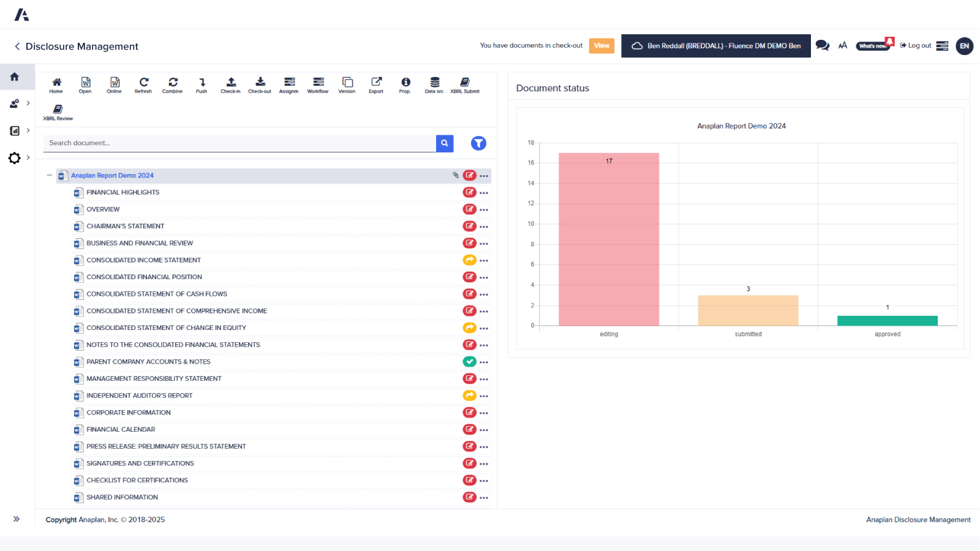Click the Home toolbar tab
This screenshot has width=980, height=551.
click(x=56, y=84)
